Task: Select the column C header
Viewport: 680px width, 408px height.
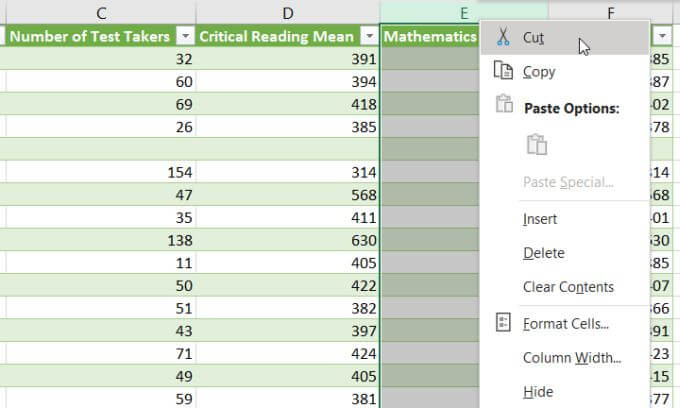Action: tap(101, 13)
